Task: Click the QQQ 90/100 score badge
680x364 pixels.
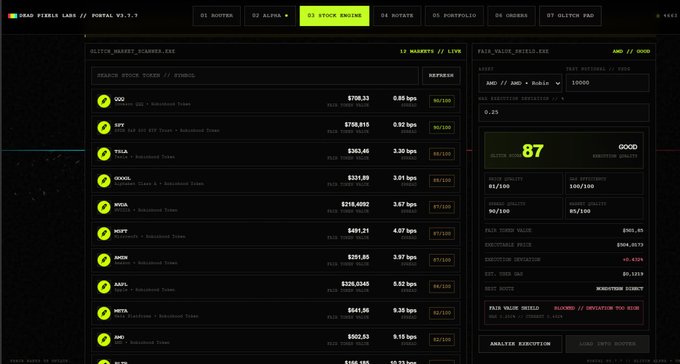Action: (442, 101)
